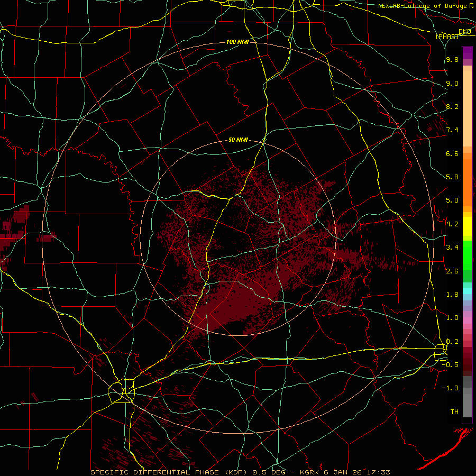Screen dimensions: 476x476
Task: Click the DKD product label above legend
Action: click(465, 32)
